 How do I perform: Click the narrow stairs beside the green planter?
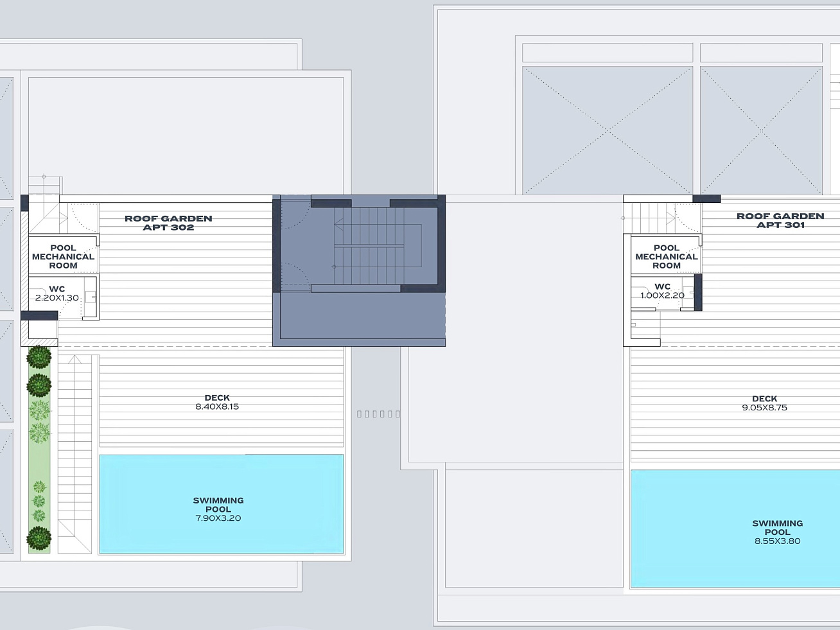75,453
